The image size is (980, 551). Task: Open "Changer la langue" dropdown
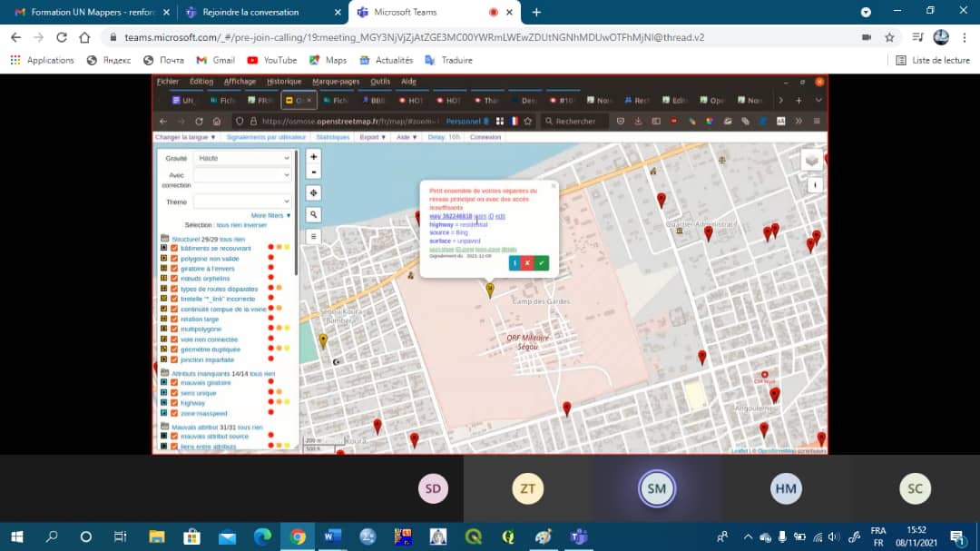[185, 137]
